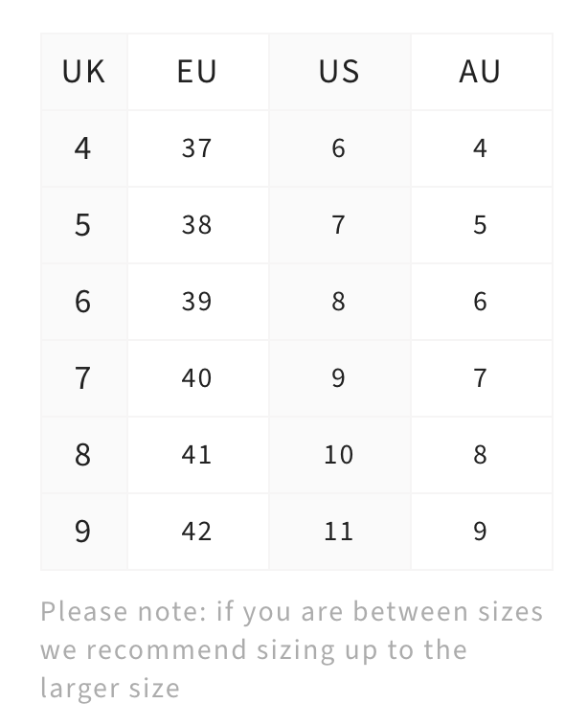Select the US size 11 cell
This screenshot has height=726, width=588.
[x=339, y=532]
